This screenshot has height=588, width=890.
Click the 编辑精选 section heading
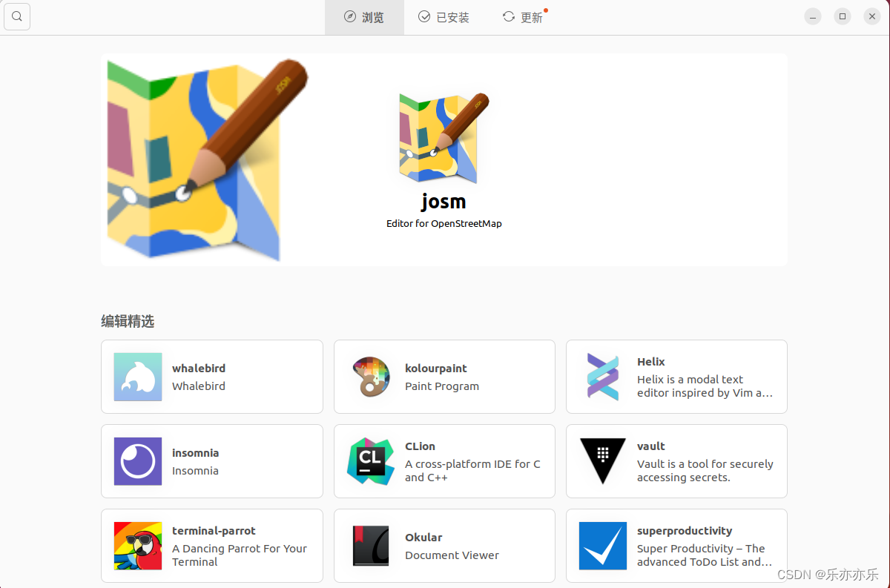(x=128, y=321)
